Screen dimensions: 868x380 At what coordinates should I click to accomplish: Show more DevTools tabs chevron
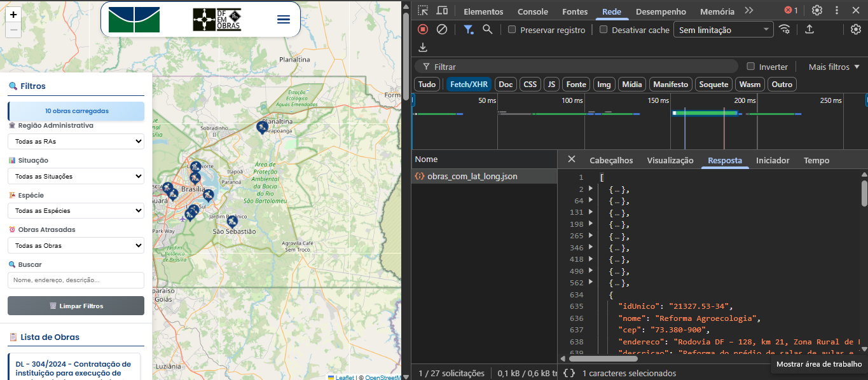coord(749,11)
